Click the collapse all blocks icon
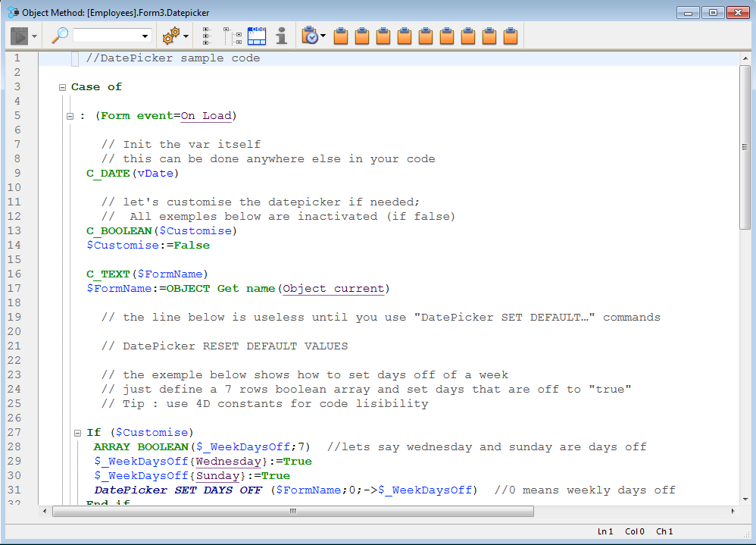Screen dimensions: 756x545 click(x=232, y=36)
